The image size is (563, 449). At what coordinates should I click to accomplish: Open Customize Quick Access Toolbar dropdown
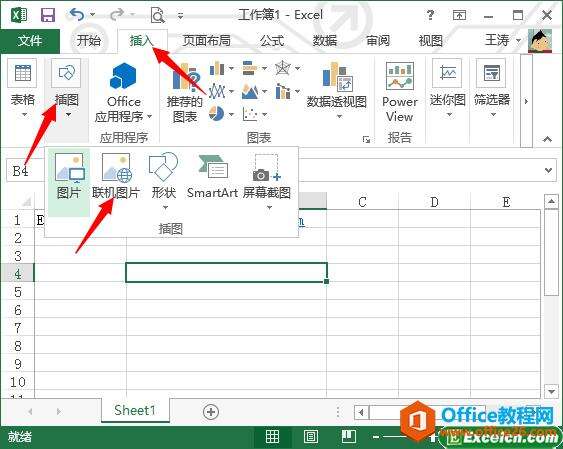181,15
